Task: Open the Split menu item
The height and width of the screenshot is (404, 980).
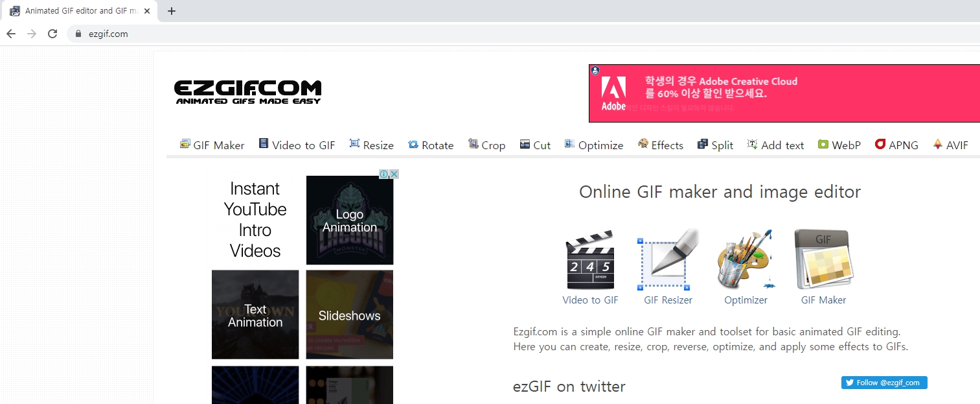Action: (715, 145)
